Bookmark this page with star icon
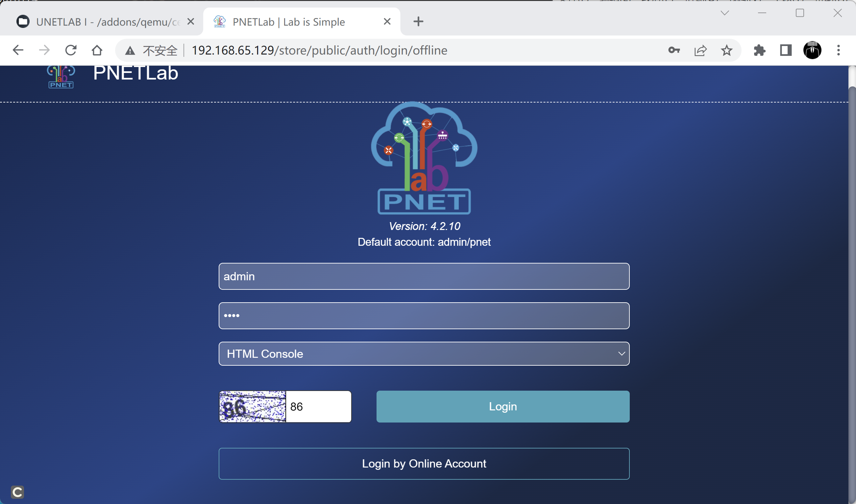The width and height of the screenshot is (856, 504). [726, 50]
